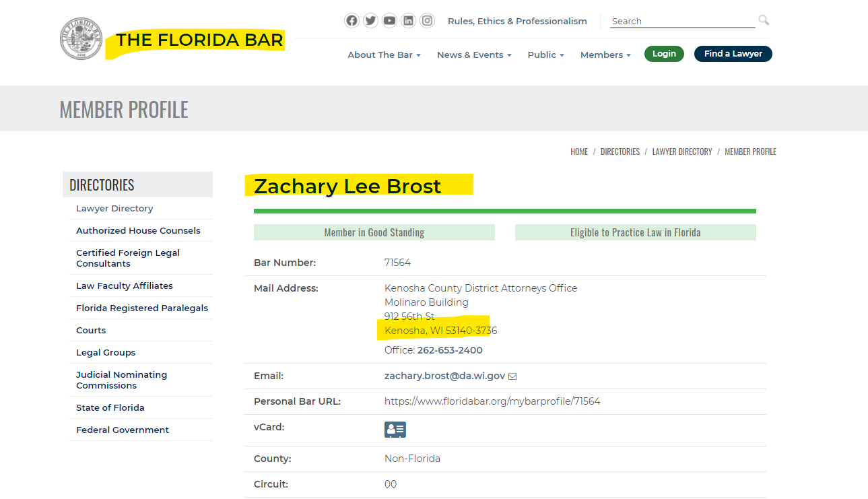Click the Eligible to Practice Law in Florida badge
This screenshot has height=499, width=868.
coord(636,232)
